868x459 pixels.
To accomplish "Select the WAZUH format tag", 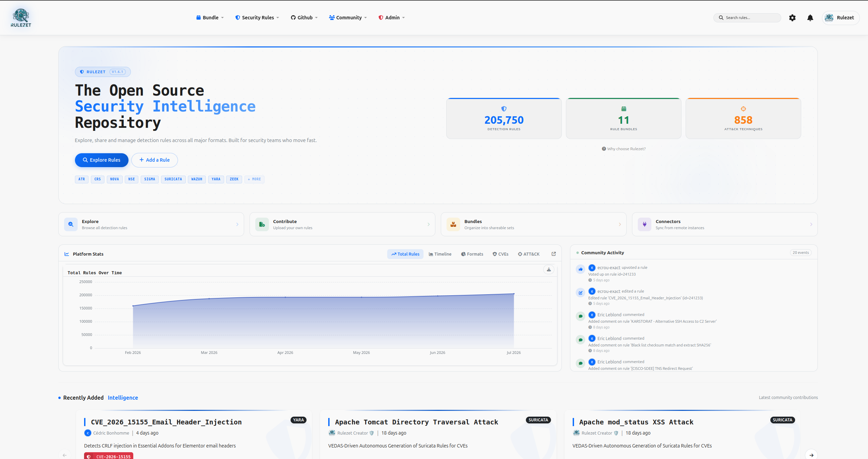I will pyautogui.click(x=197, y=179).
